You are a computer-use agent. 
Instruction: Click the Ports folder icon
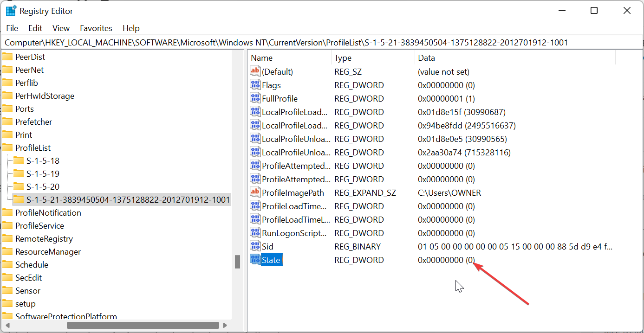point(7,109)
